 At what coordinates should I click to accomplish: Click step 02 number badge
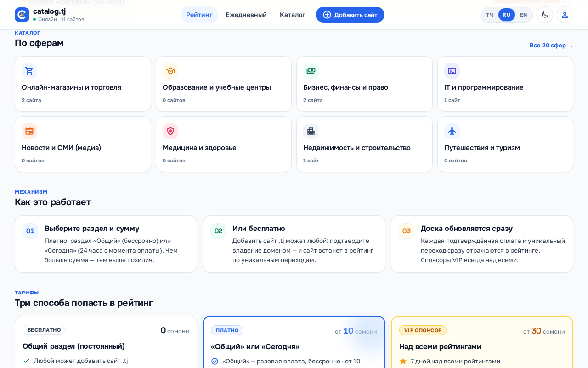click(218, 231)
